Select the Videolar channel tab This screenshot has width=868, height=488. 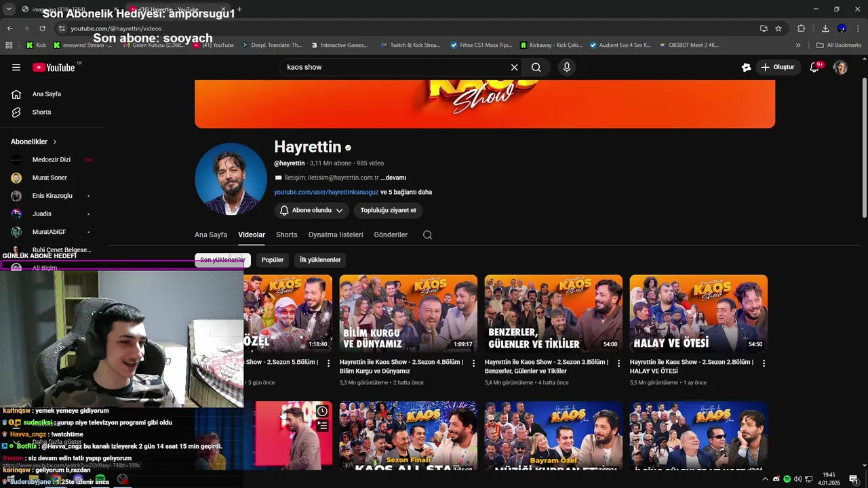[x=252, y=235]
